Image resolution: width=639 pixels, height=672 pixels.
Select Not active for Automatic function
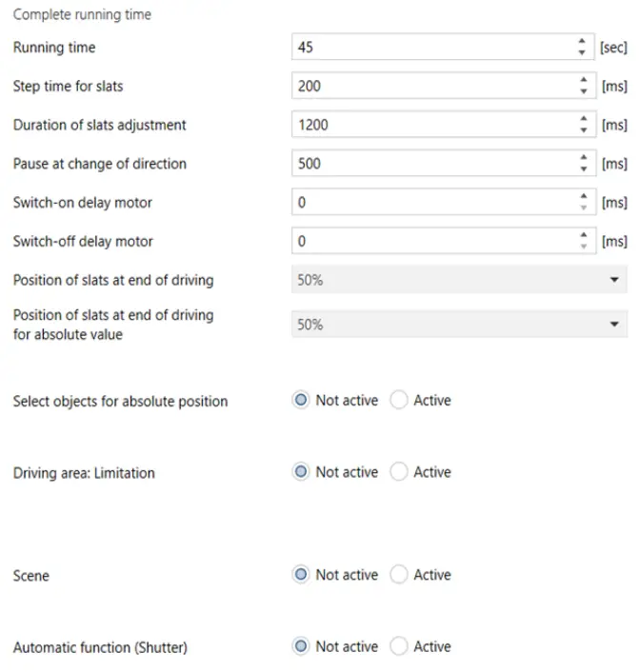pyautogui.click(x=301, y=646)
